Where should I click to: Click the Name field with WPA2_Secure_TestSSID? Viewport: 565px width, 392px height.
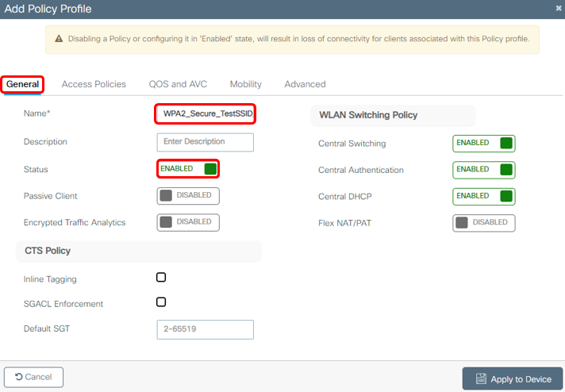[x=206, y=113]
